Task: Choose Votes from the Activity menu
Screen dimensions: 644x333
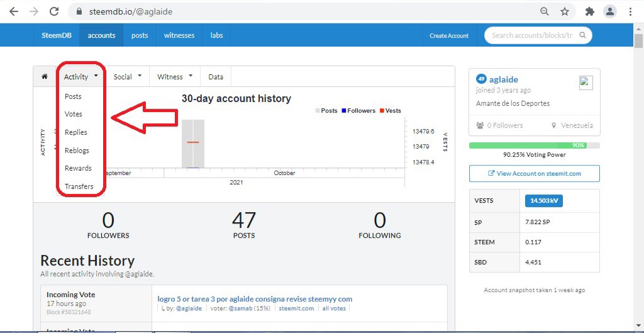Action: pos(74,114)
